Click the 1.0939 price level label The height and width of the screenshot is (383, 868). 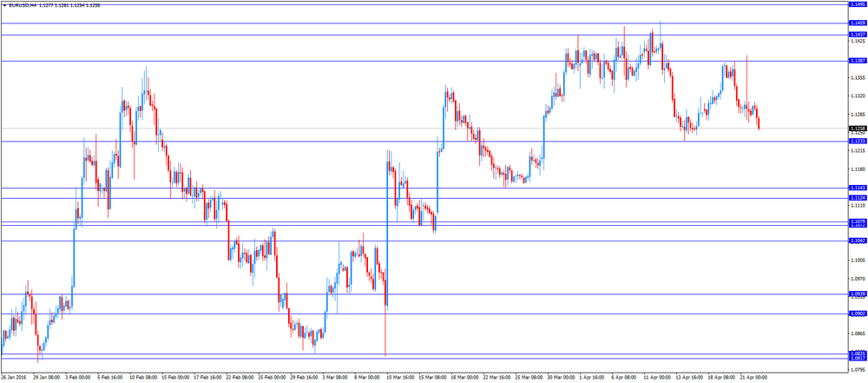858,294
